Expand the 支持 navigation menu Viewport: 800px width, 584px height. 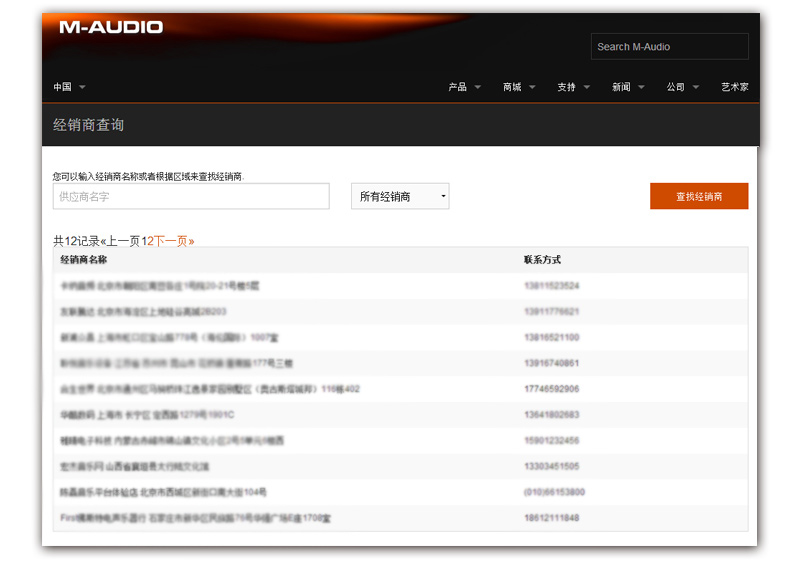[573, 87]
